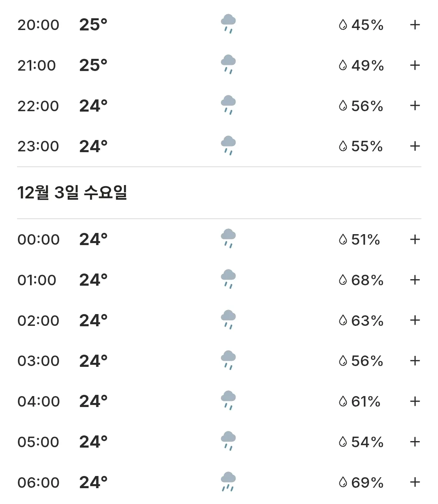This screenshot has height=504, width=438.
Task: Expand the 06:00 hourly row
Action: point(414,482)
